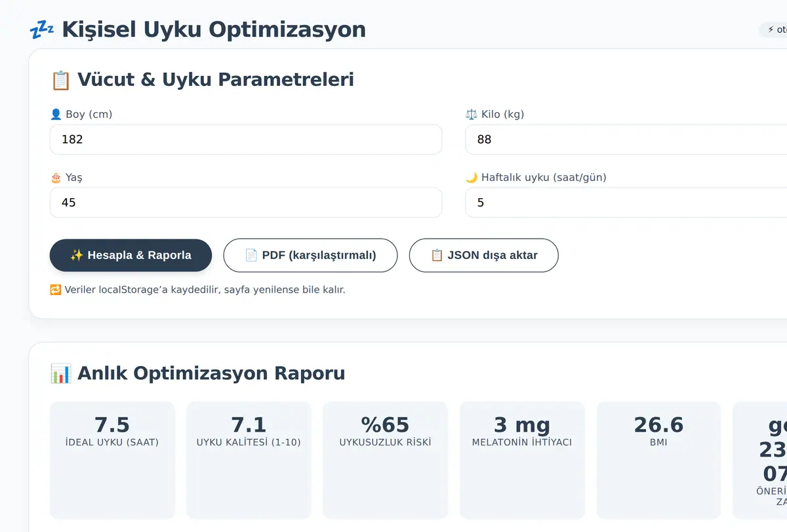This screenshot has width=787, height=532.
Task: Click the Uykusuzluk Riski %65 card
Action: pyautogui.click(x=385, y=460)
